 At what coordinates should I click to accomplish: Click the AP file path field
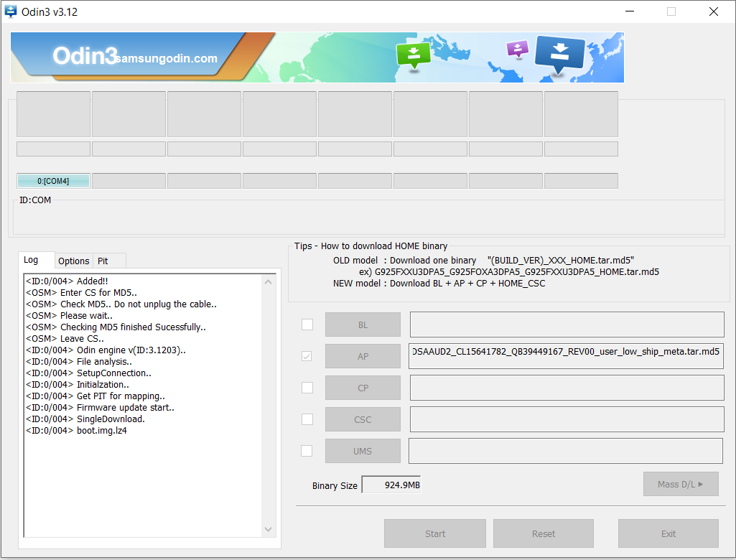(566, 356)
